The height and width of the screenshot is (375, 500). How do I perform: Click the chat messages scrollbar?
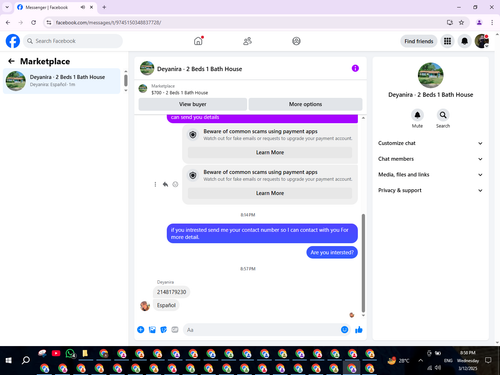(363, 263)
